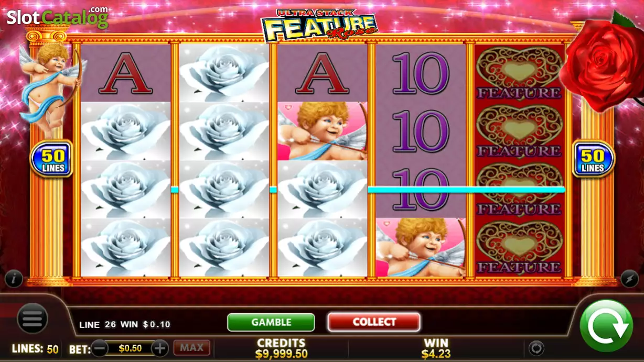Open the hamburger menu
Viewport: 644px width, 362px height.
(33, 319)
